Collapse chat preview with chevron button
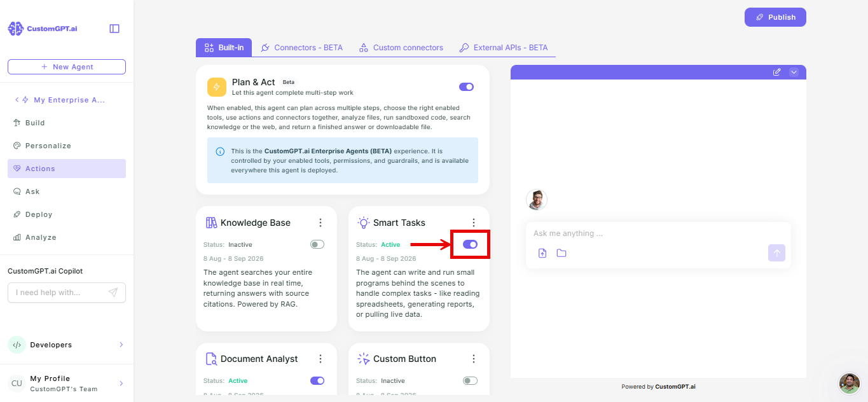The image size is (868, 402). tap(794, 72)
